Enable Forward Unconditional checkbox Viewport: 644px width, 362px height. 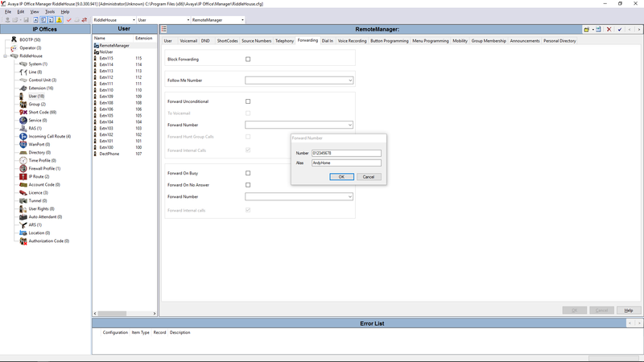248,101
